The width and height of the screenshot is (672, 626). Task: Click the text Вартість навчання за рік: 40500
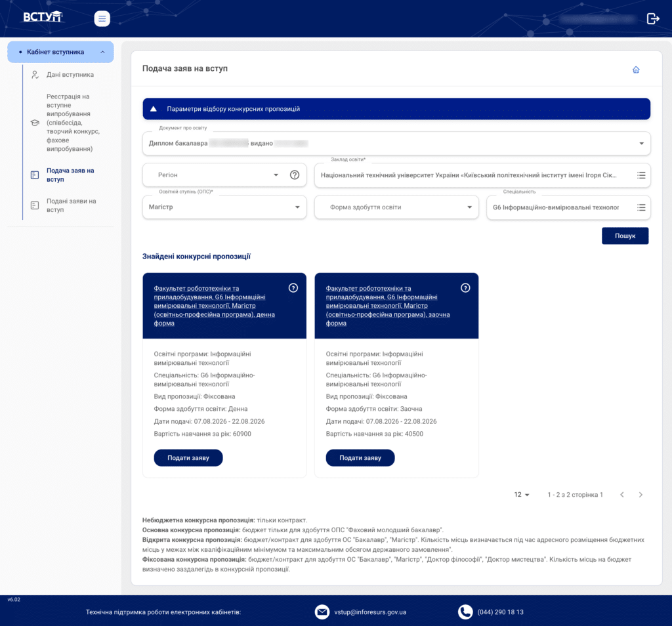coord(374,434)
